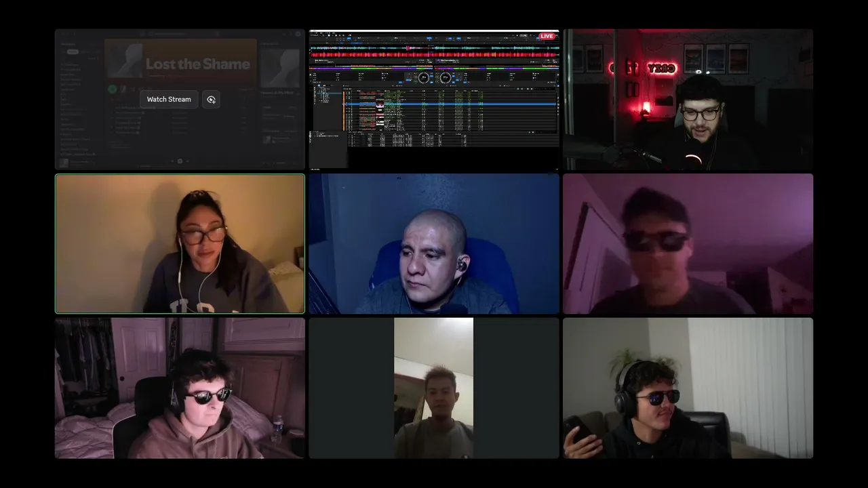Open the purple-lit video tile with sunglasses

click(x=688, y=244)
